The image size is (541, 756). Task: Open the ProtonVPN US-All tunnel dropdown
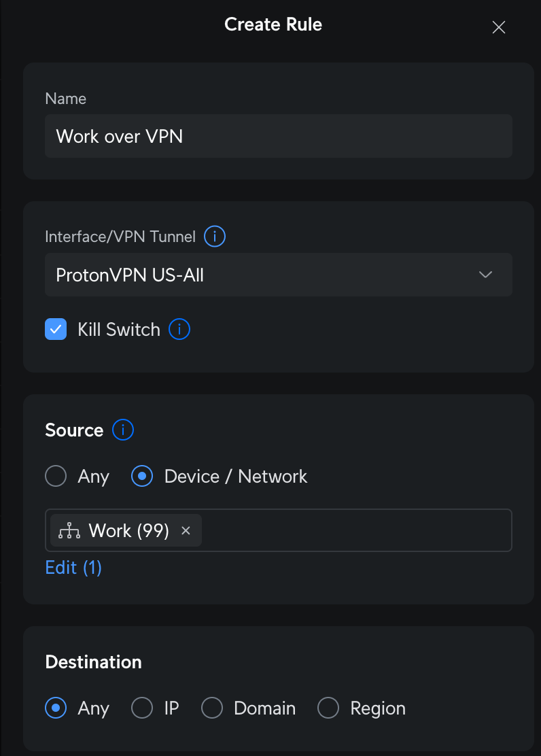coord(278,275)
